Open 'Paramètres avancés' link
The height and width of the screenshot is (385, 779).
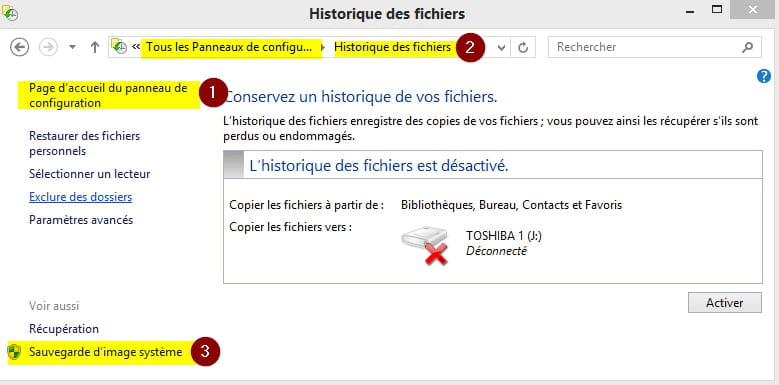[81, 220]
